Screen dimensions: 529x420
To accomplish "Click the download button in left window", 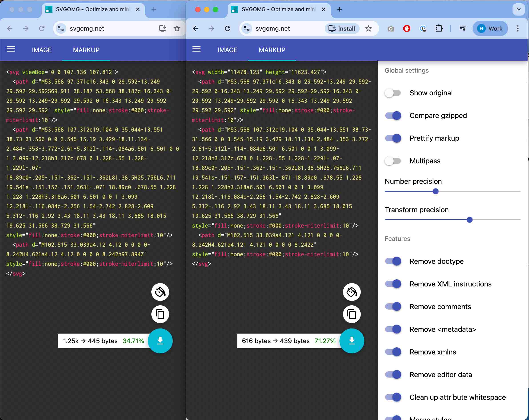I will [x=160, y=341].
